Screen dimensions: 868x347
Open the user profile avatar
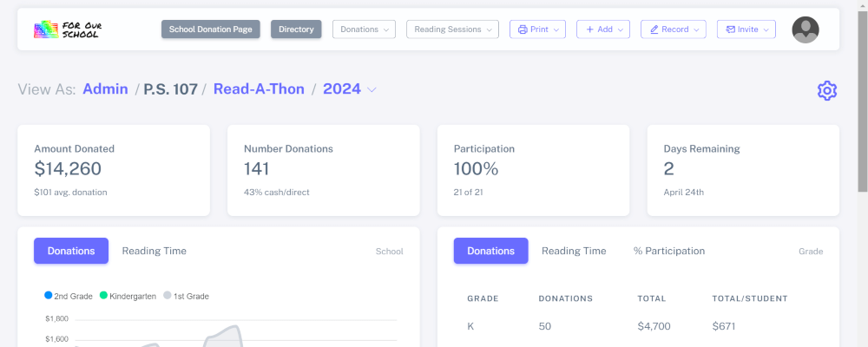[805, 29]
